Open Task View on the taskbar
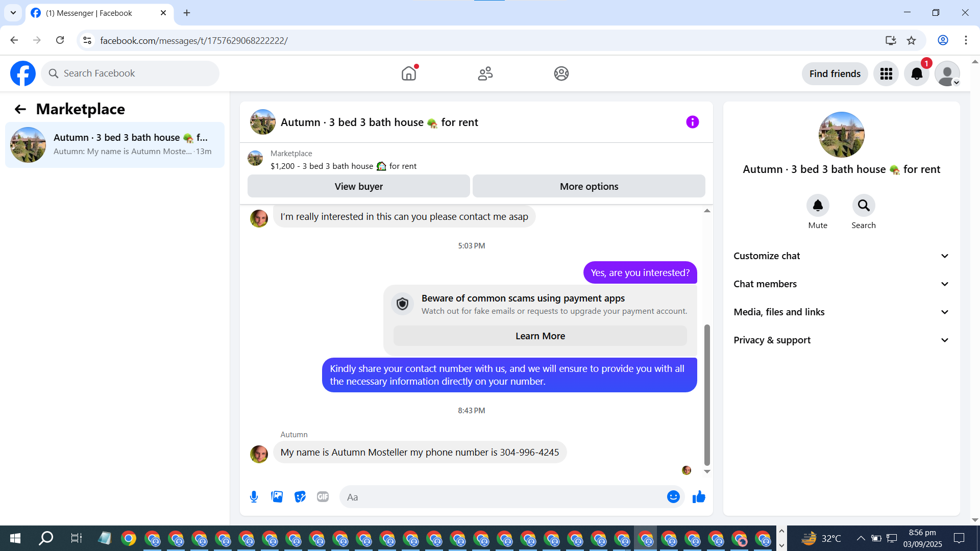980x551 pixels. click(76, 538)
